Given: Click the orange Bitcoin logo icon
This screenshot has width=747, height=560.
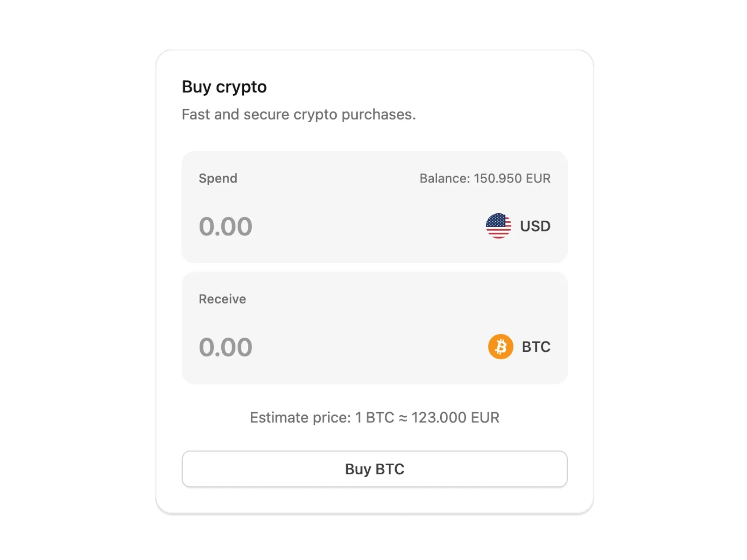Looking at the screenshot, I should pos(500,347).
